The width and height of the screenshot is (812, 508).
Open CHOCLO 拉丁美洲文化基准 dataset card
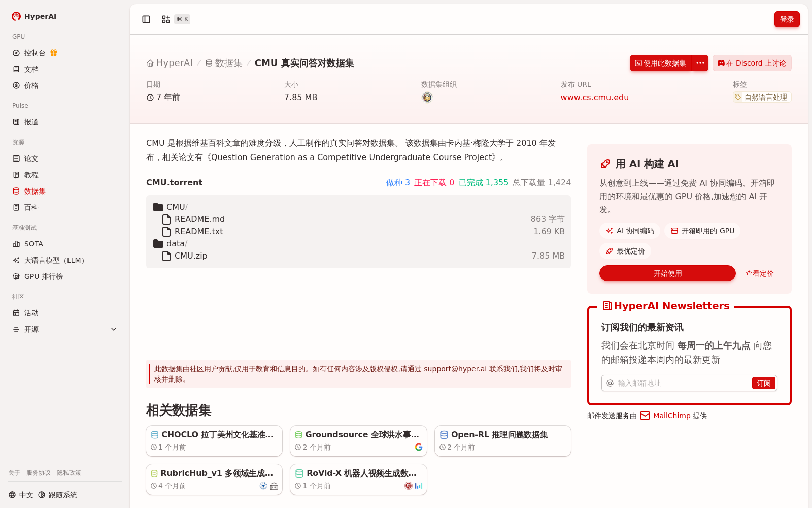[214, 440]
